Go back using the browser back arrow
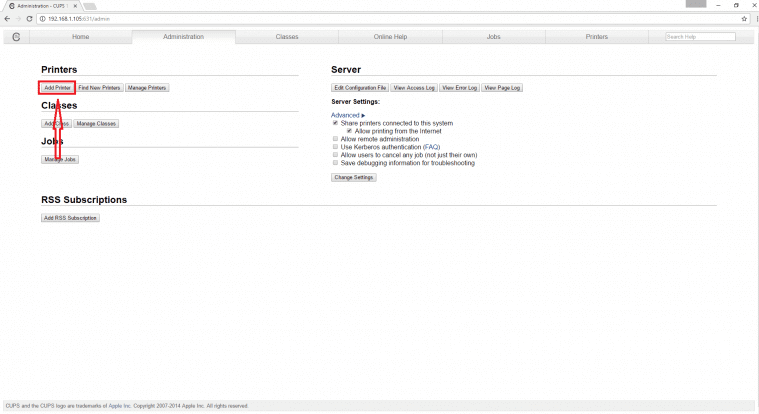 click(x=7, y=19)
